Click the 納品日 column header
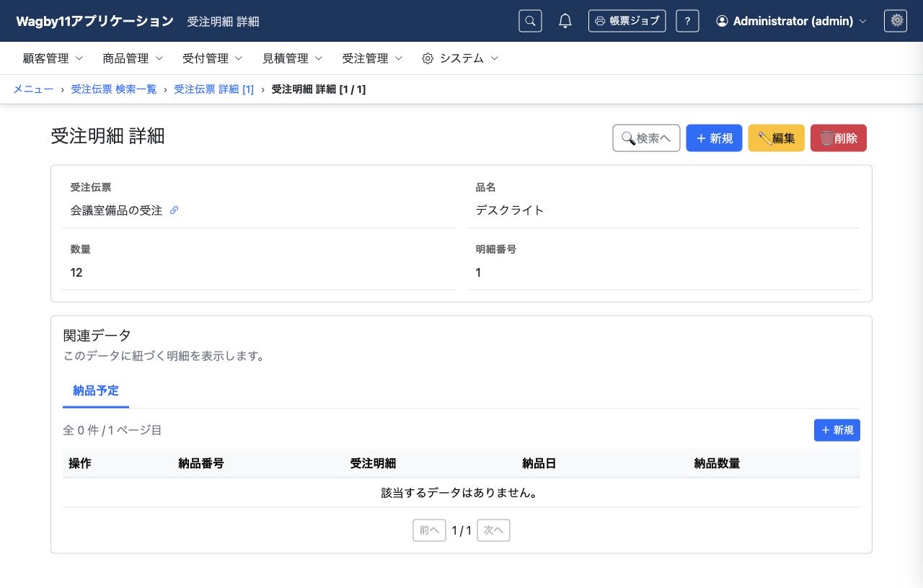This screenshot has width=923, height=588. 539,463
